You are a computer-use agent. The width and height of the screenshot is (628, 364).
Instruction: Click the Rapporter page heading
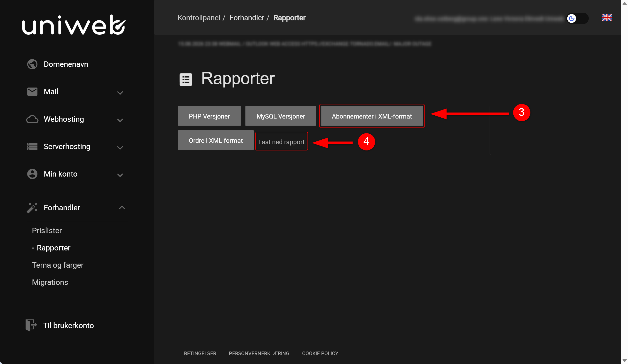pos(238,79)
